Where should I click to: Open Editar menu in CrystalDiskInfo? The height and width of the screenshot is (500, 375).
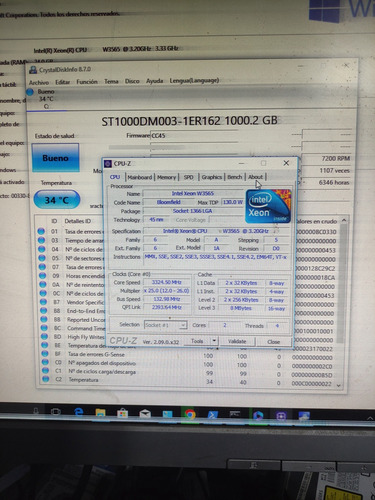(62, 82)
